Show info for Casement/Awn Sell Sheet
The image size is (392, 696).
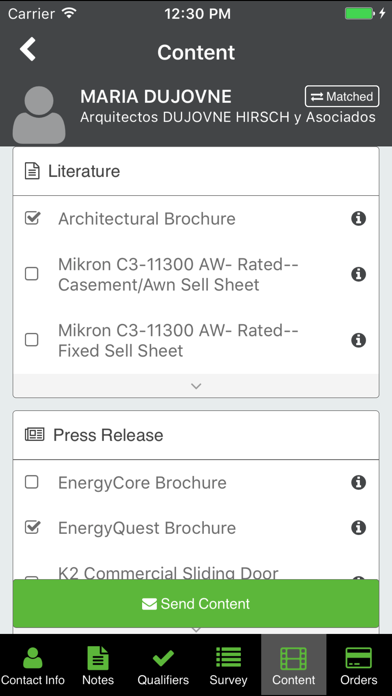point(358,274)
